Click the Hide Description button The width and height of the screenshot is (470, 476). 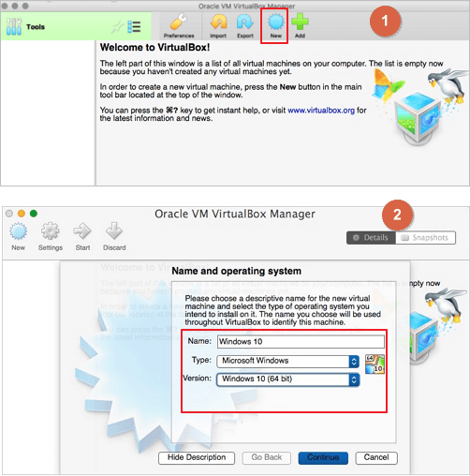(x=197, y=458)
